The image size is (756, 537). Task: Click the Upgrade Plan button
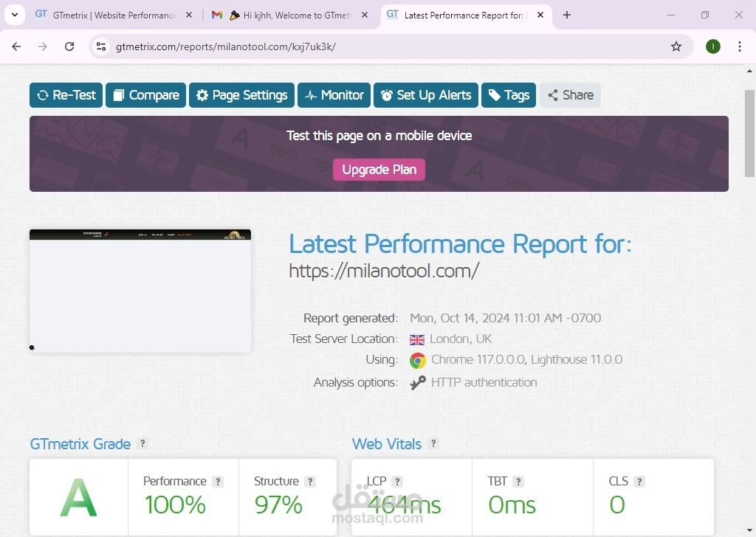pos(379,170)
